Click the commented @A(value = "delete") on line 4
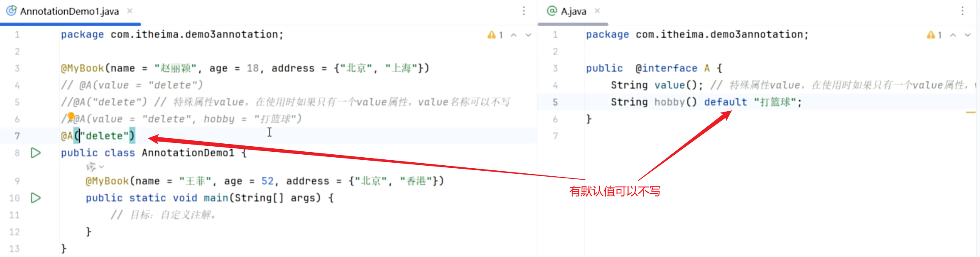980x257 pixels. (x=132, y=85)
